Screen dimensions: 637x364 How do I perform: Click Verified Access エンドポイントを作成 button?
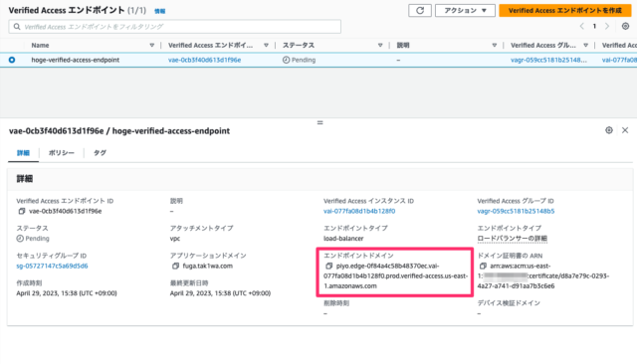point(565,11)
